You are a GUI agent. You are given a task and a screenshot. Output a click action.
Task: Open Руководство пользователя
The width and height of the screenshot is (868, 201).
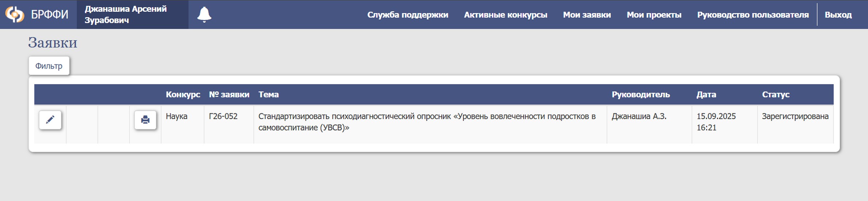tap(753, 15)
